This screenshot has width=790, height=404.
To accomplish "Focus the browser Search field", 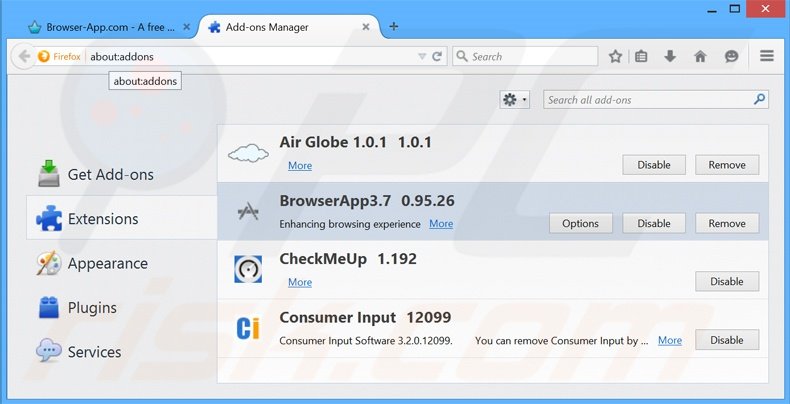I will pyautogui.click(x=525, y=56).
